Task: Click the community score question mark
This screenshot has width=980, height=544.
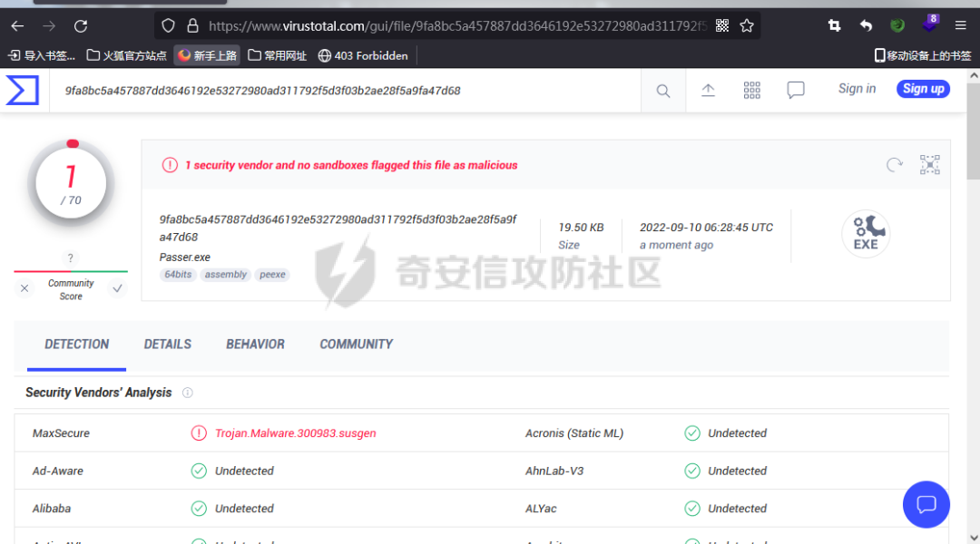Action: pos(70,258)
